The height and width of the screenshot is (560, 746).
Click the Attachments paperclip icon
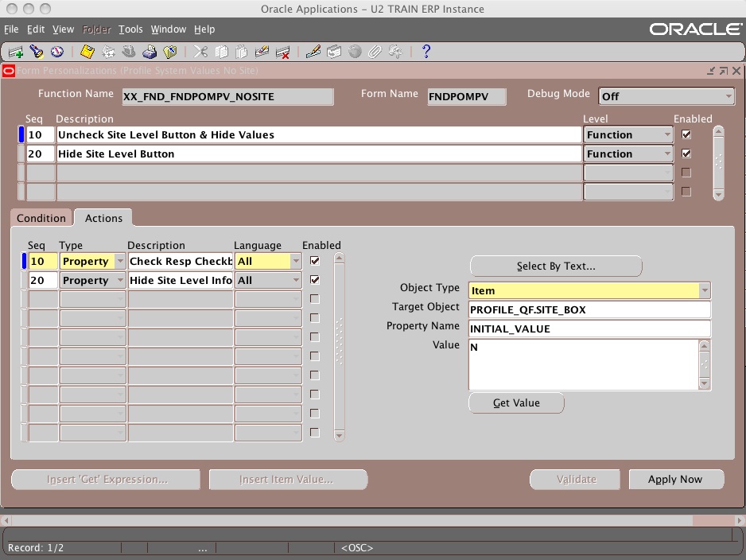pyautogui.click(x=375, y=52)
